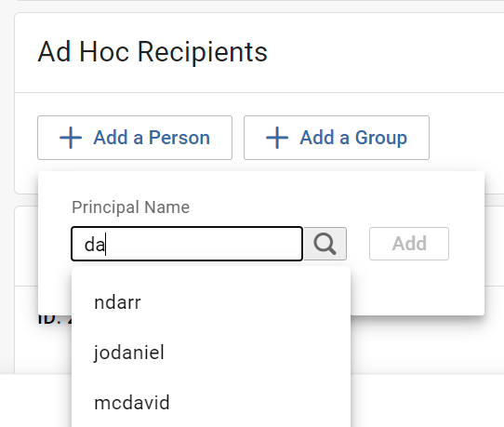Screen dimensions: 504x427
Task: Click the word Group on the button
Action: point(381,139)
